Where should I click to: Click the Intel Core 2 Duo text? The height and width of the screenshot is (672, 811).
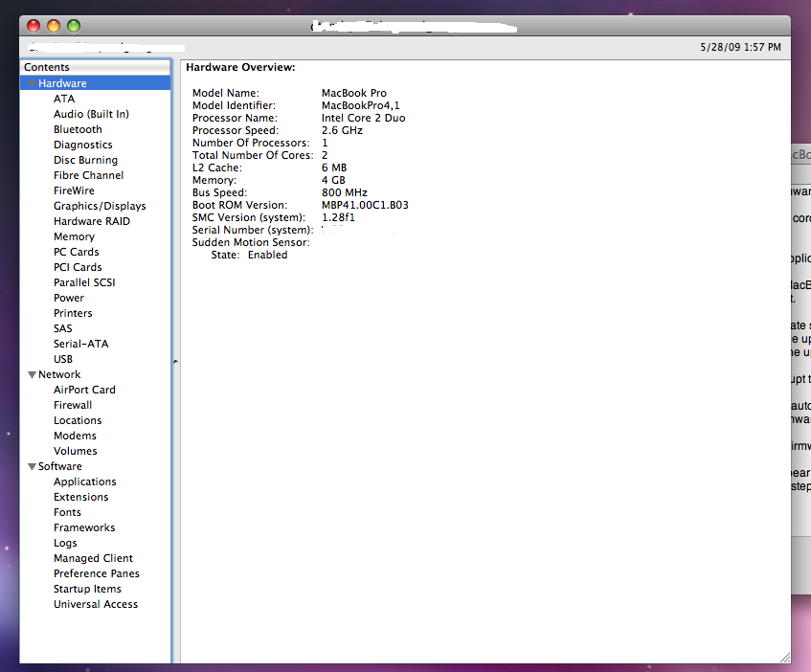[363, 118]
